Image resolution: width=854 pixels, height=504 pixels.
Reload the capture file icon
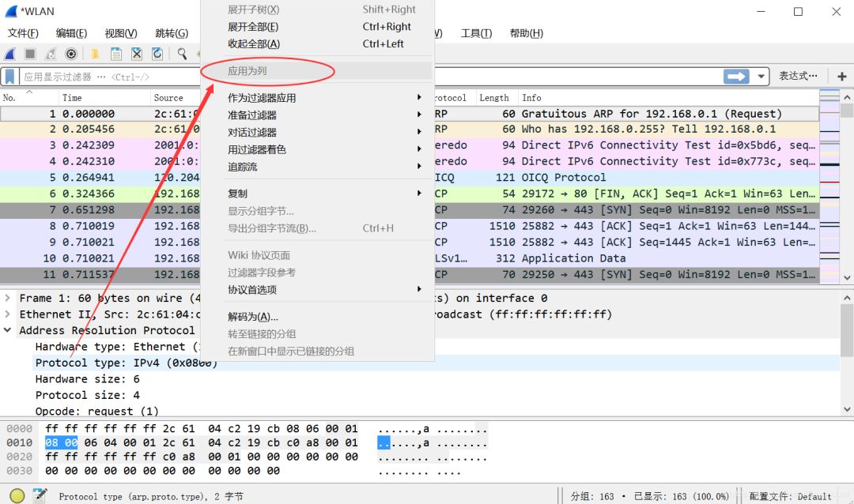pos(157,54)
